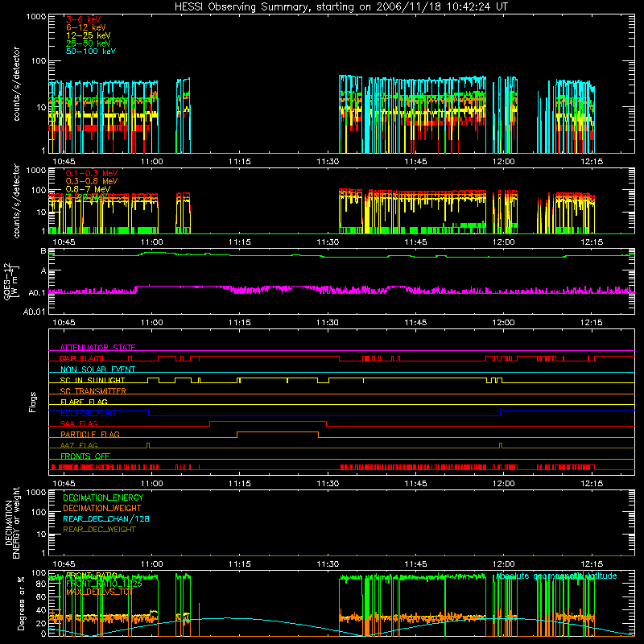Select the 6-12 keV legend label
Image resolution: width=644 pixels, height=644 pixels.
[86, 27]
